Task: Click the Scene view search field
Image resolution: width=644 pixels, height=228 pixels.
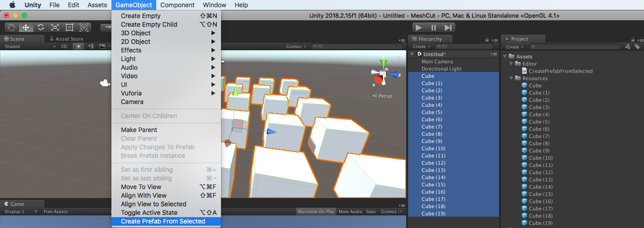Action: pyautogui.click(x=357, y=46)
